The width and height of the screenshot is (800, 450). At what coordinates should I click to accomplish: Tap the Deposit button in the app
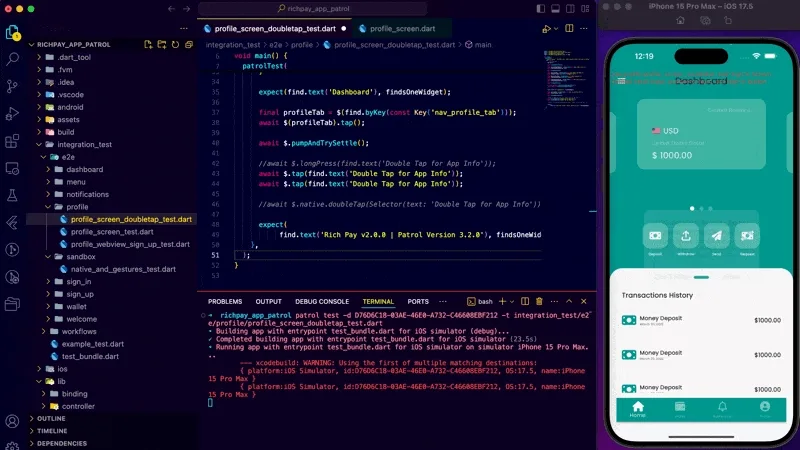click(654, 236)
